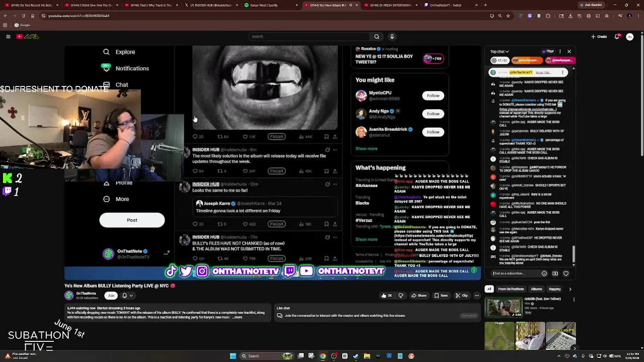This screenshot has height=362, width=644.
Task: Expand description with ...more
Action: click(x=237, y=317)
